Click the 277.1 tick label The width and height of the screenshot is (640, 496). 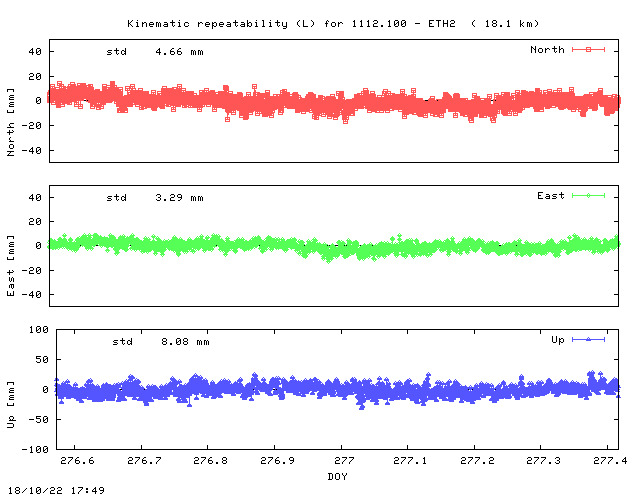(410, 460)
